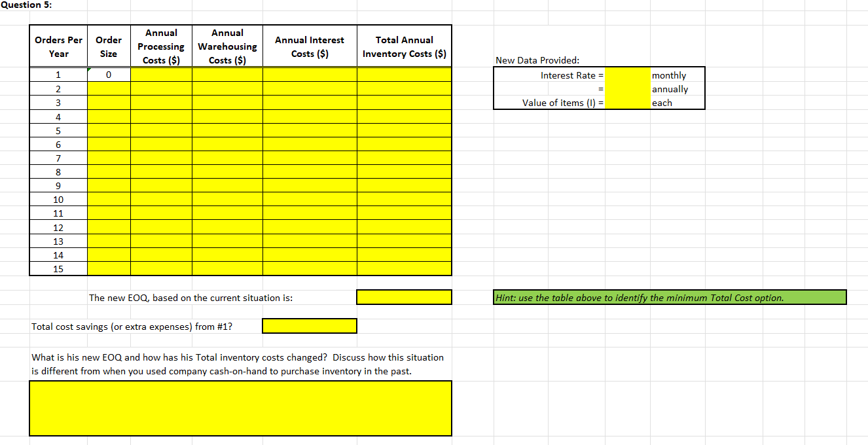Image resolution: width=868 pixels, height=445 pixels.
Task: Click Annual Interest Costs cell in row 1
Action: click(x=310, y=75)
